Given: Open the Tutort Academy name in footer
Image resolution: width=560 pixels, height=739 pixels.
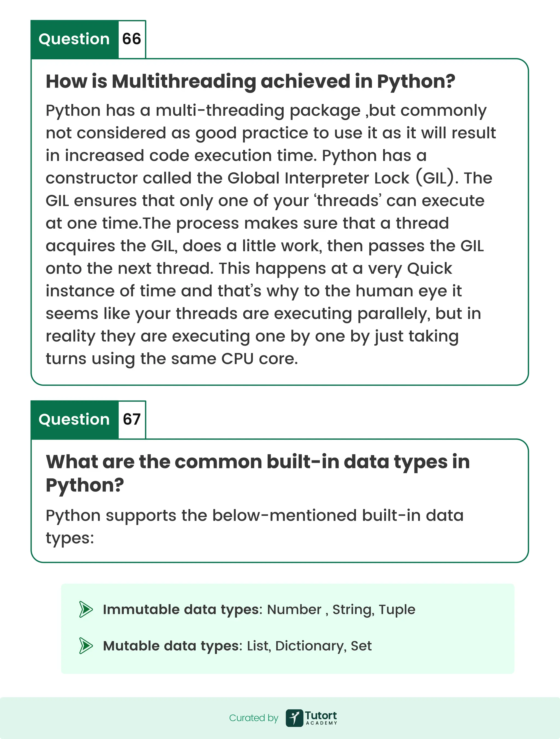Looking at the screenshot, I should click(321, 718).
